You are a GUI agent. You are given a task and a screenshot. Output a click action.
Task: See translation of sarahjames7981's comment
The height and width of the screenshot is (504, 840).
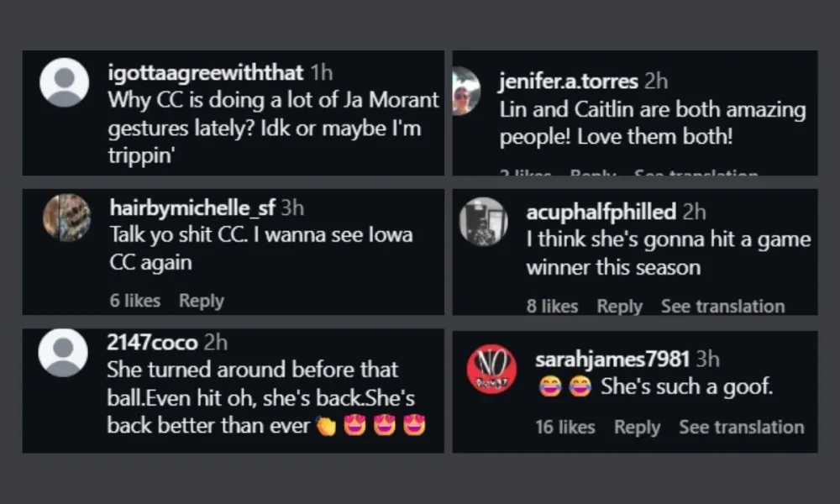pyautogui.click(x=741, y=428)
